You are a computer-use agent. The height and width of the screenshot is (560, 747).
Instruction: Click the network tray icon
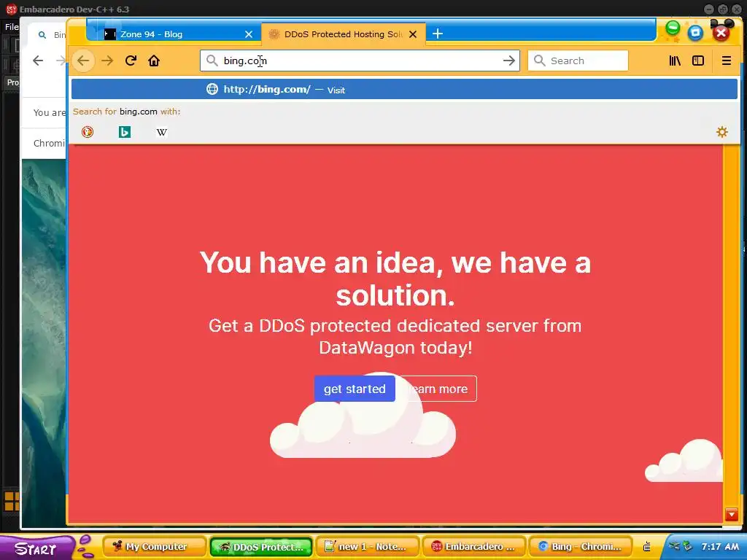coord(687,546)
